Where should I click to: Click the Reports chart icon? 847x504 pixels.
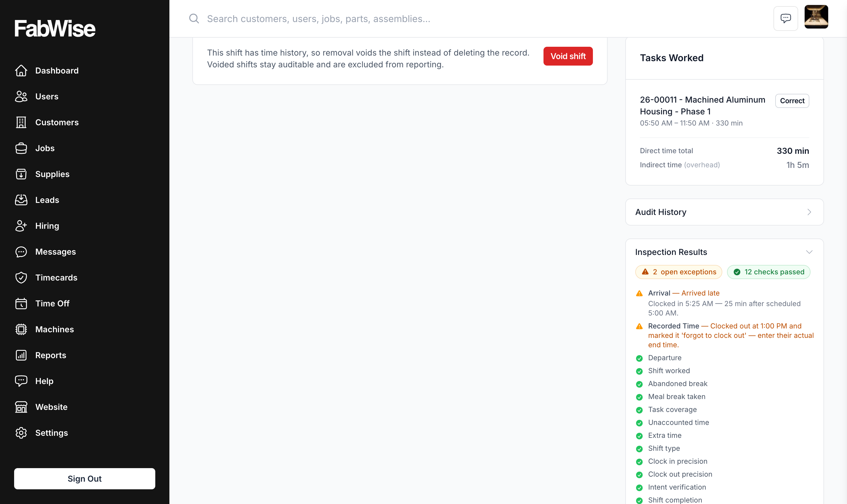point(21,355)
